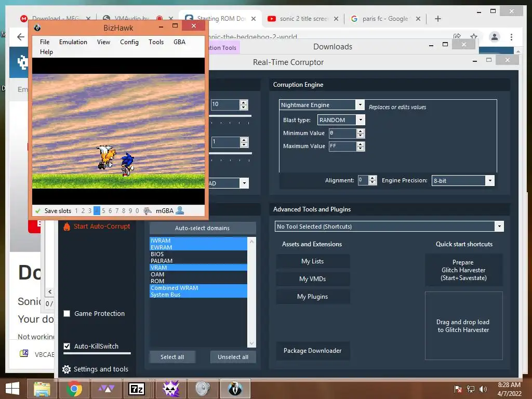Click Start Auto-Corrupt
This screenshot has width=532, height=399.
[x=102, y=227]
